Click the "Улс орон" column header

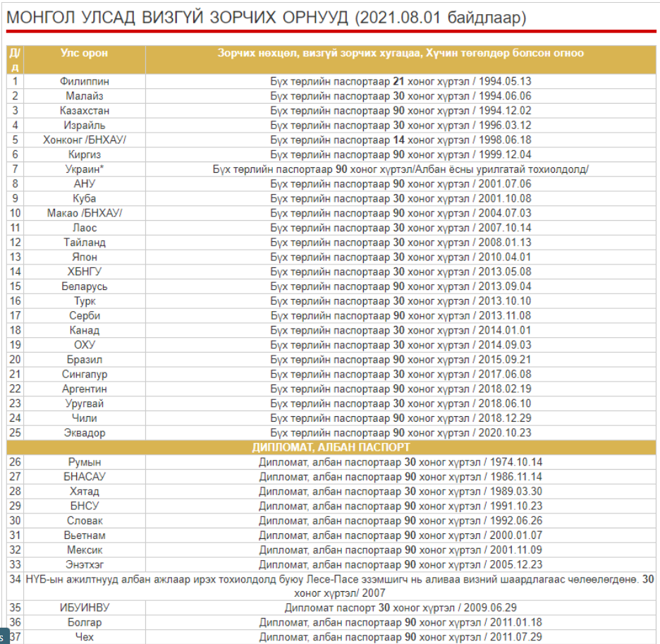point(84,53)
